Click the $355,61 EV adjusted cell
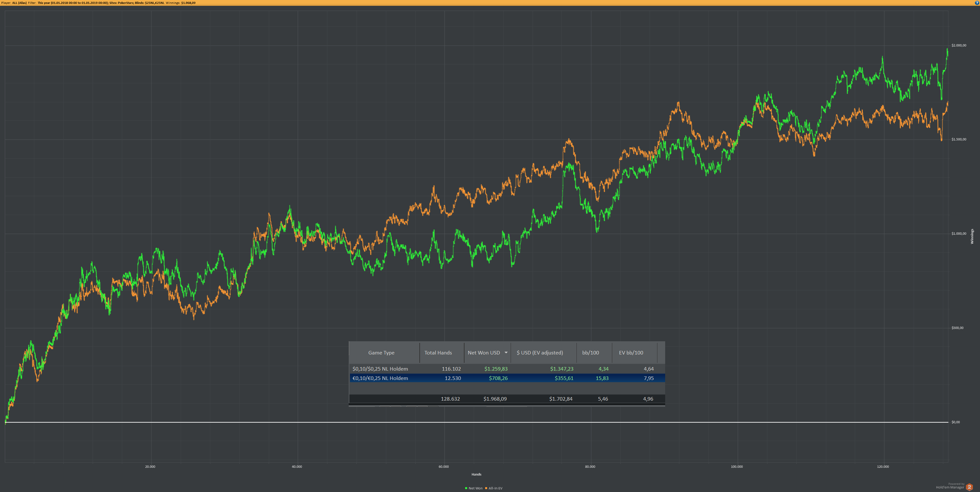980x492 pixels. [x=564, y=378]
